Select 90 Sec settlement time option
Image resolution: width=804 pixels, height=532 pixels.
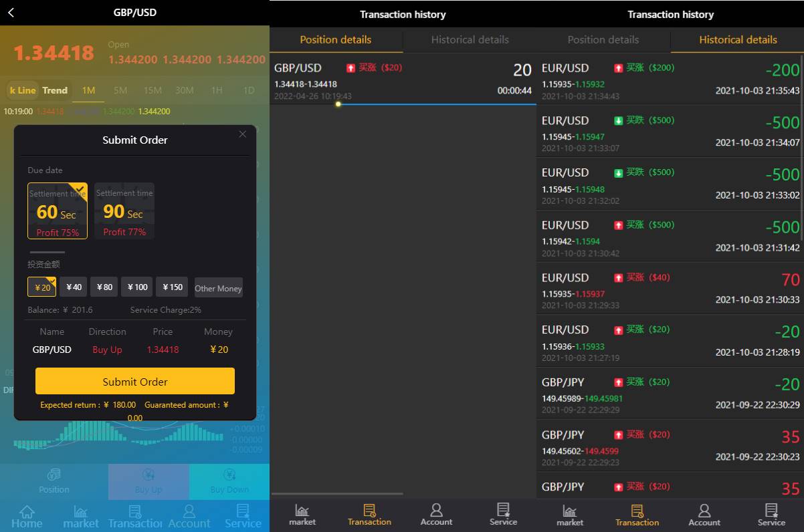[x=124, y=211]
